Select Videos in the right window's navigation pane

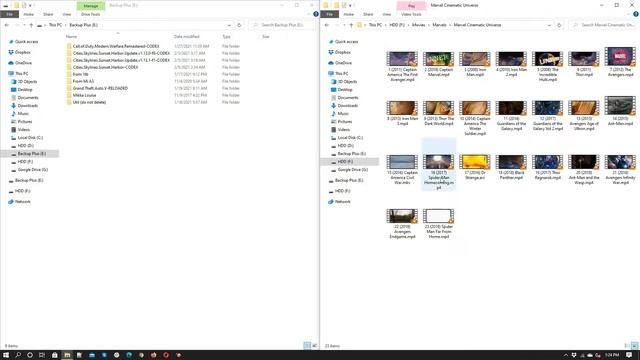(x=340, y=129)
